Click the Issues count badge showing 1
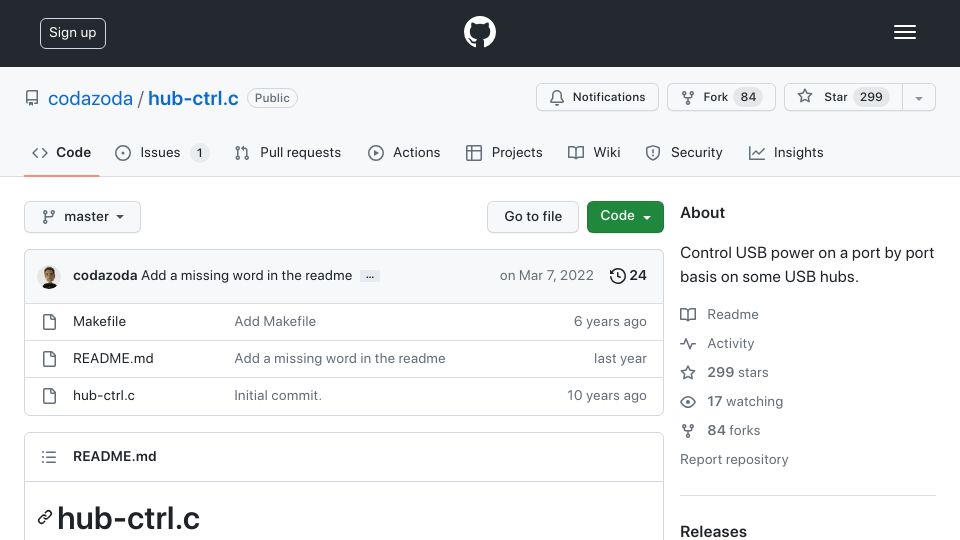Viewport: 960px width, 540px height. pos(200,152)
